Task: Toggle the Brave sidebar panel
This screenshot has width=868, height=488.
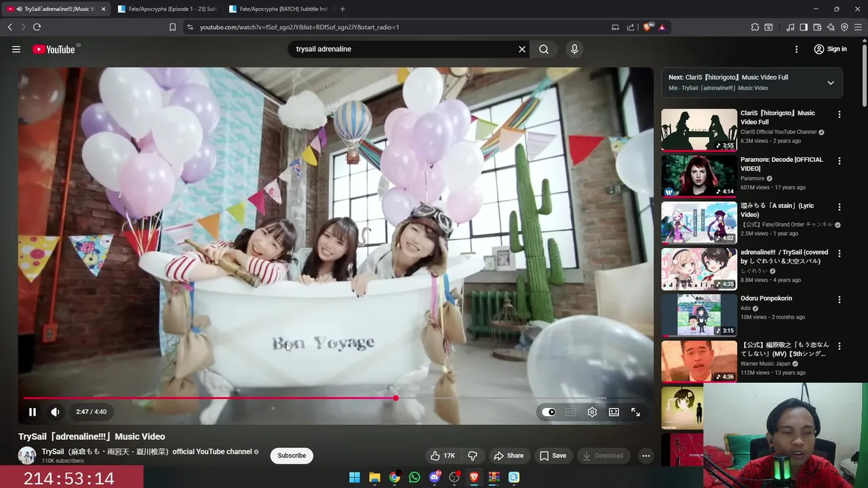Action: (x=804, y=27)
